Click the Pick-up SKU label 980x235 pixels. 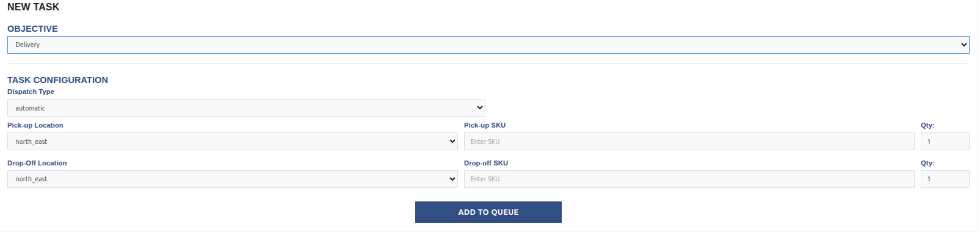(485, 125)
